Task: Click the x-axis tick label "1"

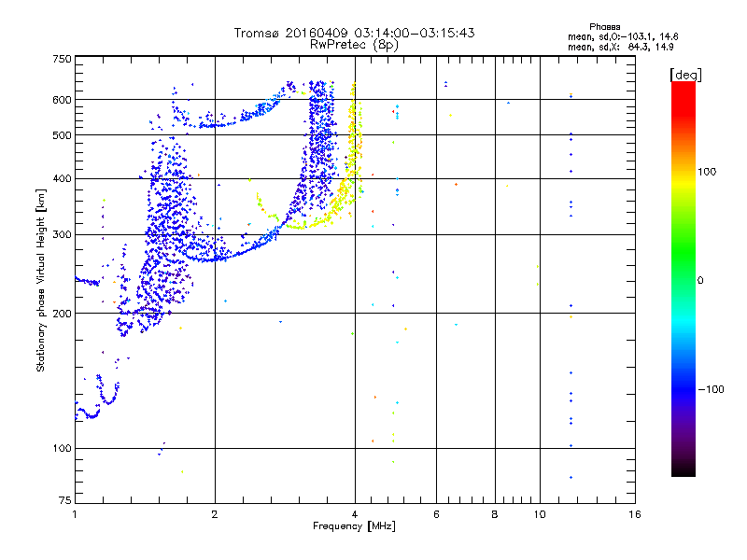Action: [x=75, y=514]
